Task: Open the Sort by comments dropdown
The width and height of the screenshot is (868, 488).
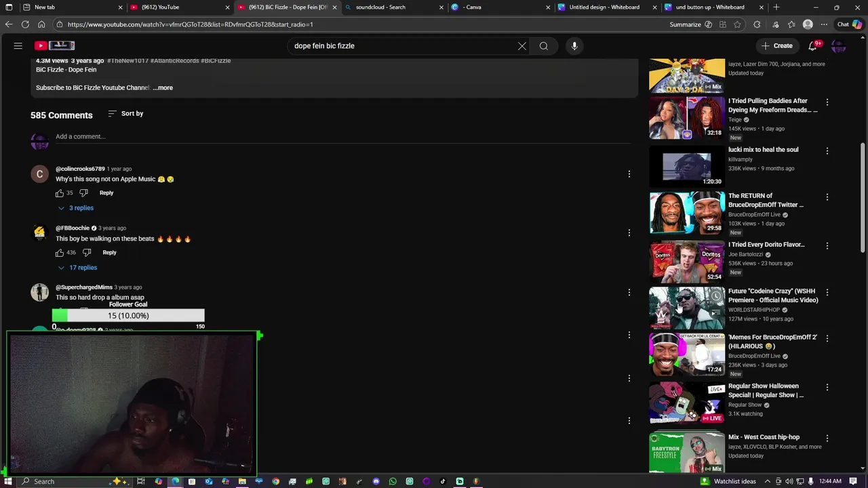Action: click(125, 113)
